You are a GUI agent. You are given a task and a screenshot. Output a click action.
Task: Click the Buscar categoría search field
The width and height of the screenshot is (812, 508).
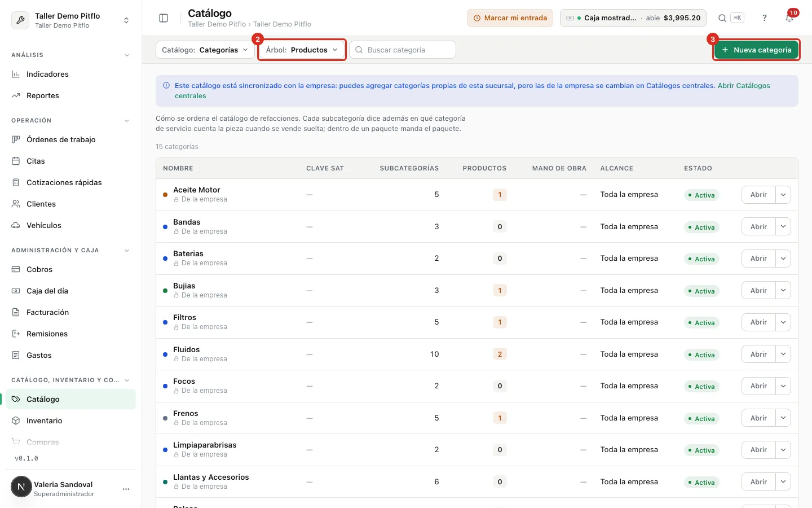(x=403, y=50)
